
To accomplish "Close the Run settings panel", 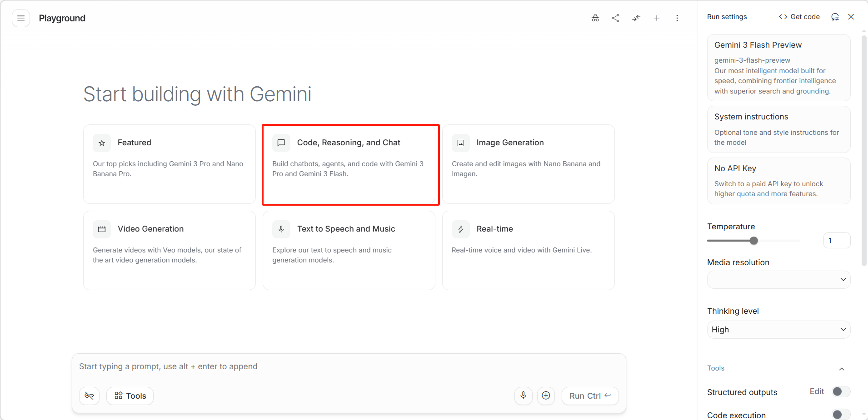I will click(x=851, y=17).
